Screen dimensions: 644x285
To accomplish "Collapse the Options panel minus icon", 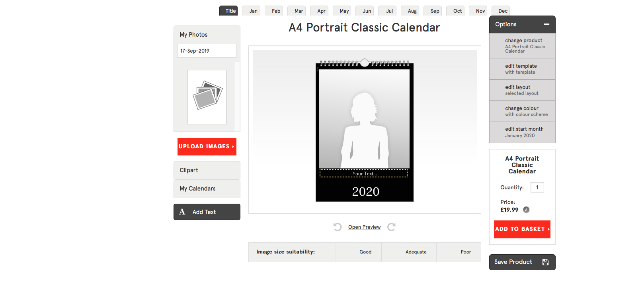I will pos(546,24).
